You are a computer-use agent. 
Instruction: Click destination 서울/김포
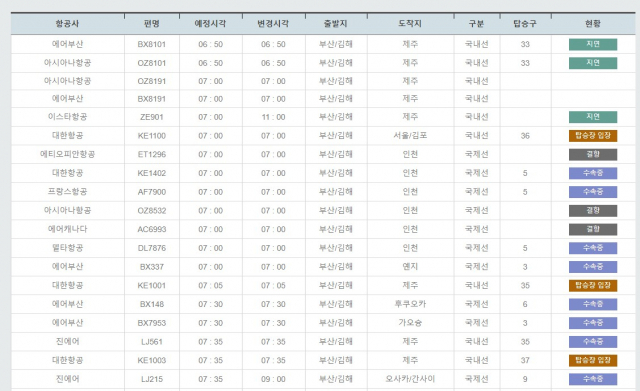[410, 136]
